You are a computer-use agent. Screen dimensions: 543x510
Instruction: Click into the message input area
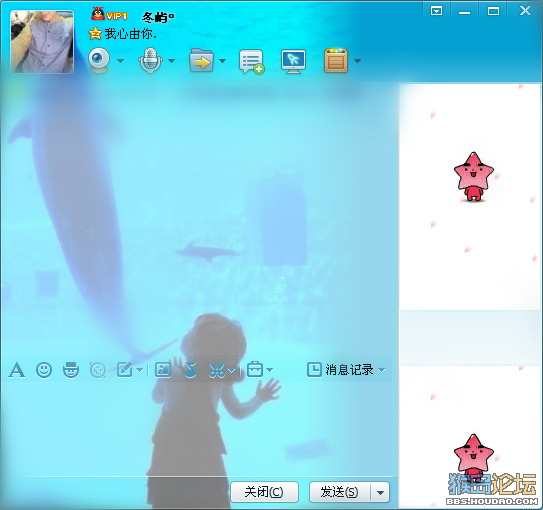pyautogui.click(x=199, y=429)
